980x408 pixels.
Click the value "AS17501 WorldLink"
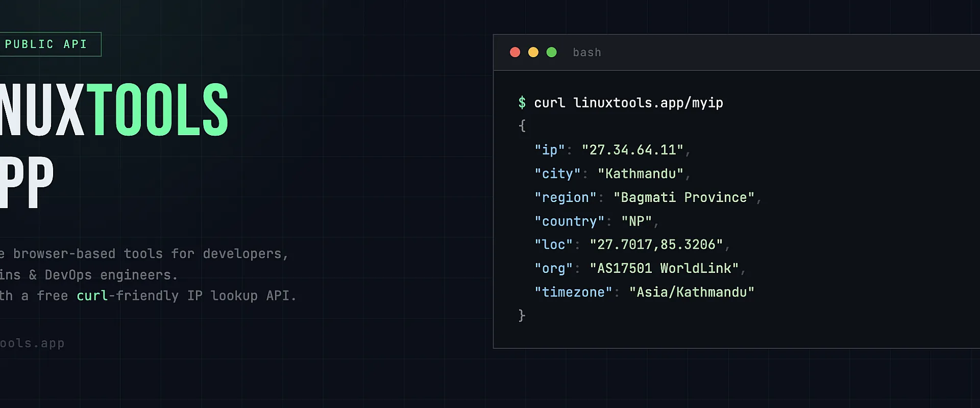(664, 269)
